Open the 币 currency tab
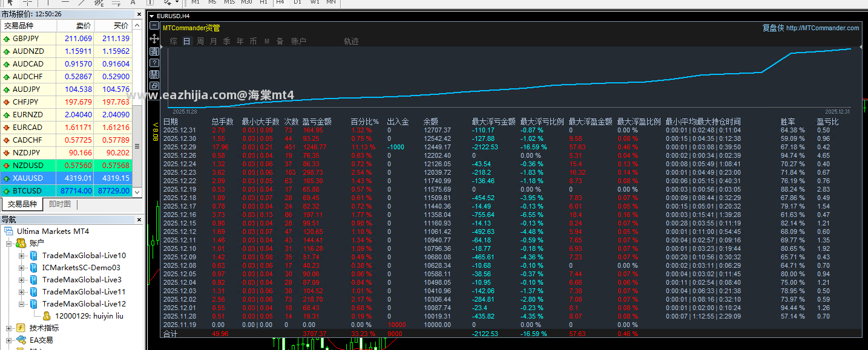The image size is (868, 350). [x=253, y=41]
